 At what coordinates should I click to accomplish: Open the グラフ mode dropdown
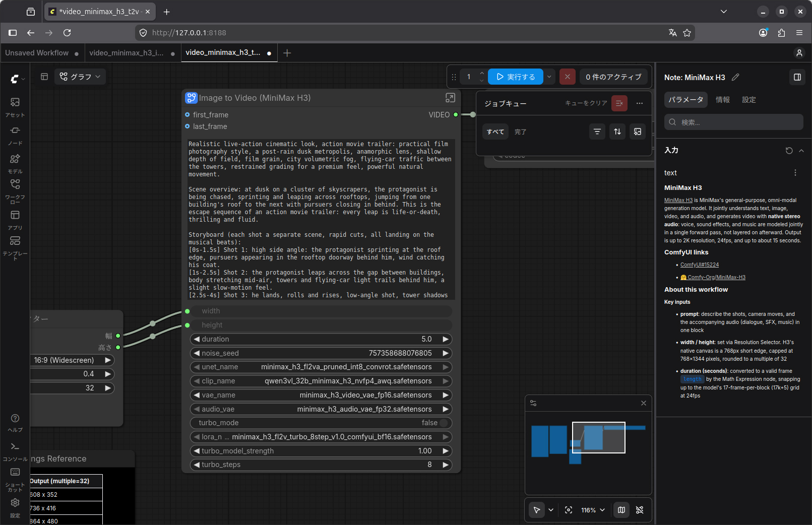(80, 77)
